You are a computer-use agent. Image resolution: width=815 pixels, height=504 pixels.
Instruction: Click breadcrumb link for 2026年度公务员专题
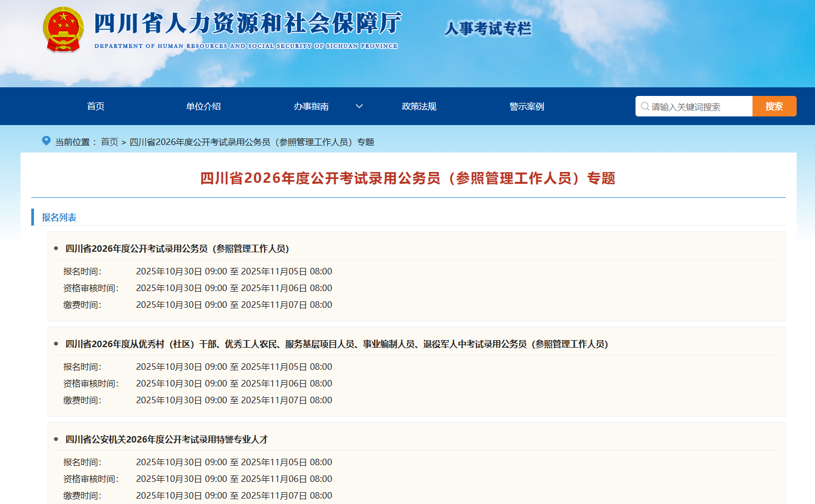pyautogui.click(x=252, y=142)
